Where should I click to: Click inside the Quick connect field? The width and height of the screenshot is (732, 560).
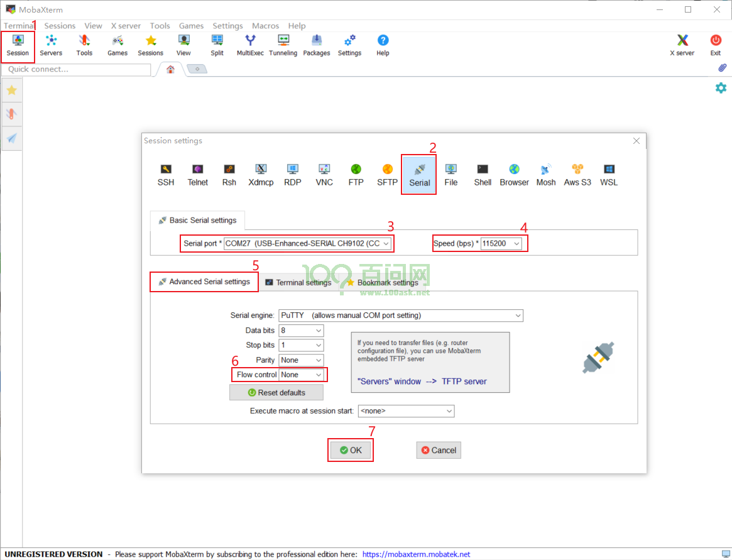click(75, 69)
